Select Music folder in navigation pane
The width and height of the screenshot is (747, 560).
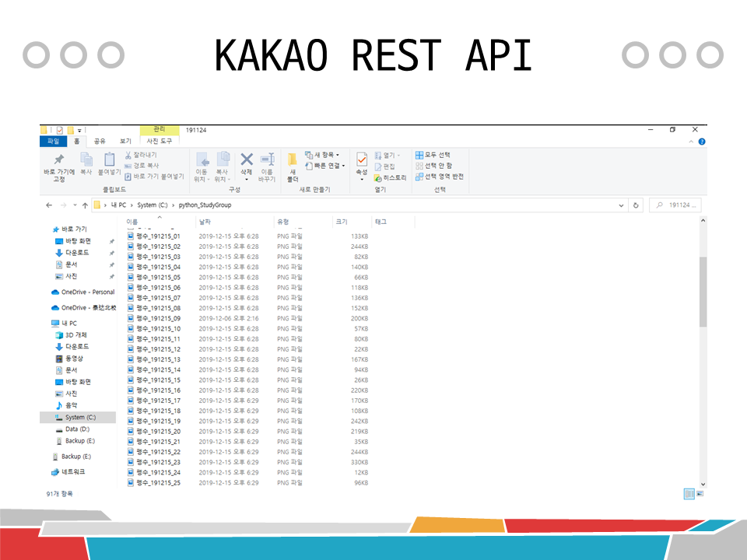coord(66,405)
